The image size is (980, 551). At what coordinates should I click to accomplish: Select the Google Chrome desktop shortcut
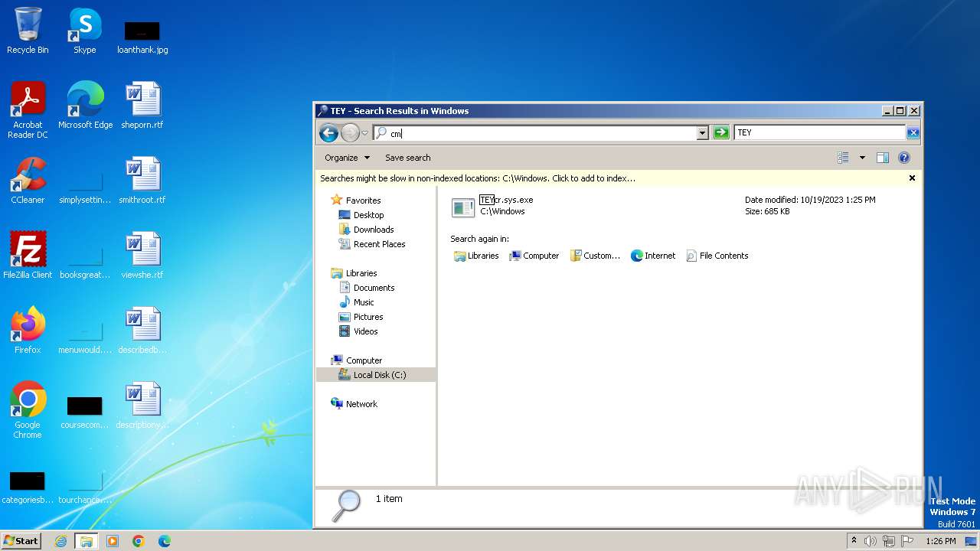(28, 410)
